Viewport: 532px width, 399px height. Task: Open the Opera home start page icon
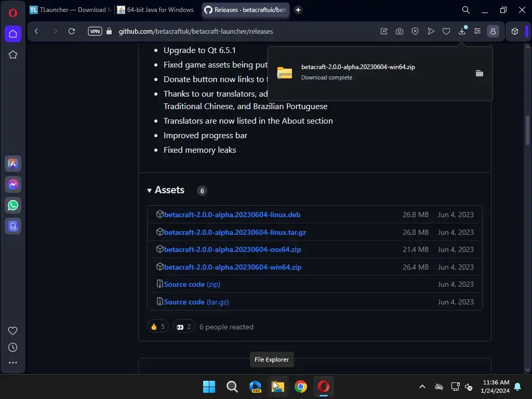(x=13, y=34)
